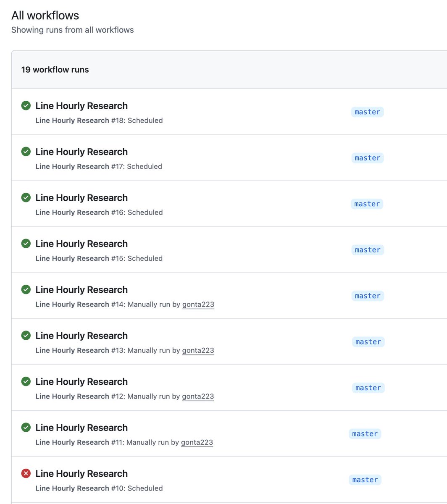
Task: Open the Line Hourly Research run #12 title
Action: coord(82,382)
